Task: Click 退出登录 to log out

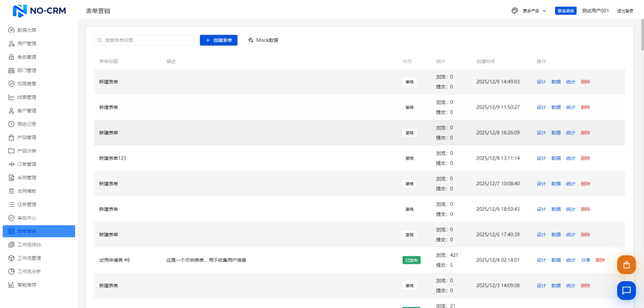Action: click(625, 11)
